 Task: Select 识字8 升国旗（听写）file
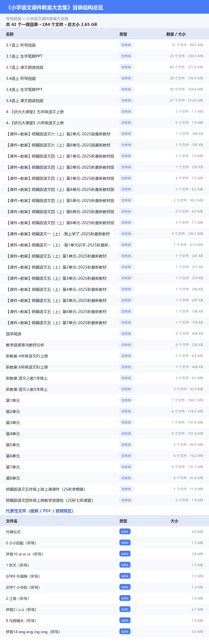(104, 576)
